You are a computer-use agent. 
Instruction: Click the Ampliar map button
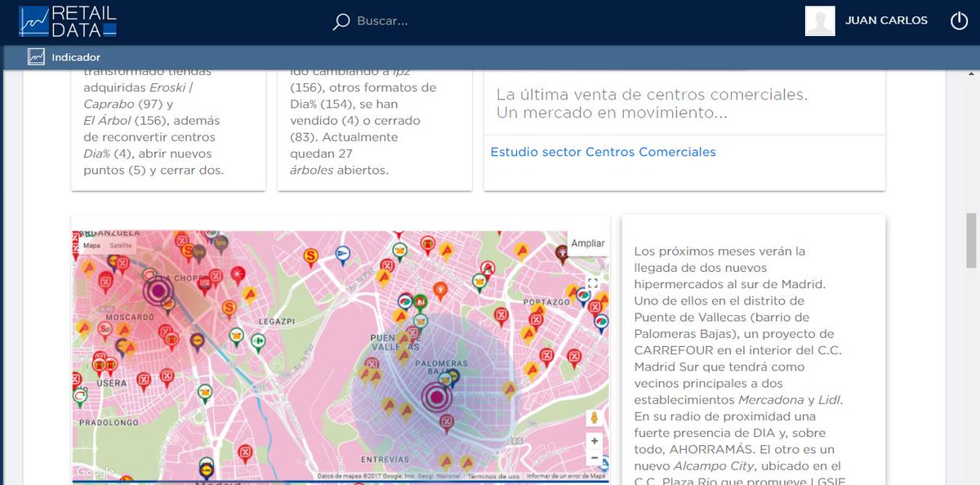pyautogui.click(x=588, y=243)
